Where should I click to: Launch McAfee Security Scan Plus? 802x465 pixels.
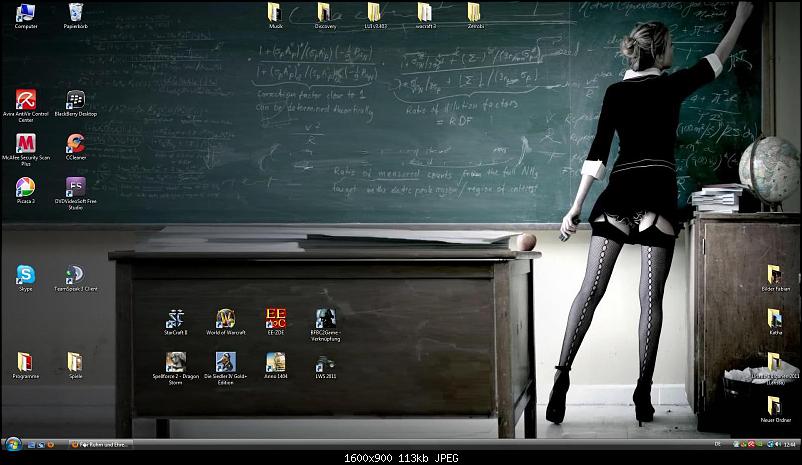(x=26, y=144)
